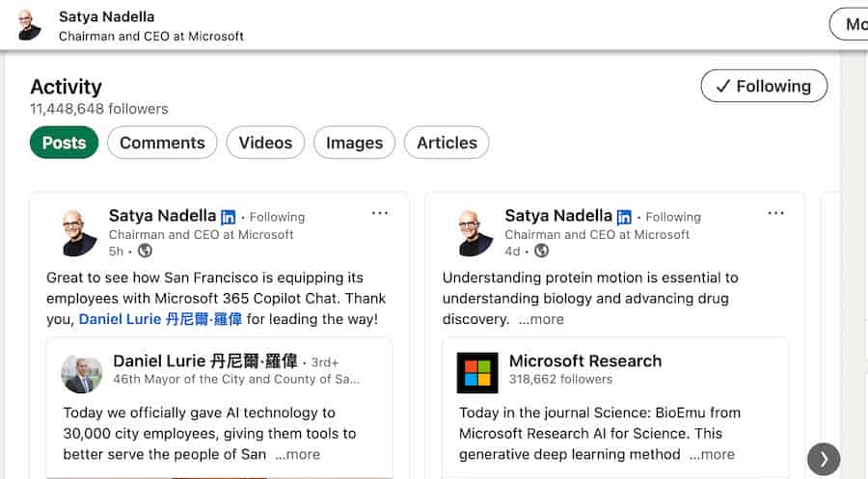Screen dimensions: 868x479
Task: Open Microsoft Research logo icon
Action: point(477,373)
